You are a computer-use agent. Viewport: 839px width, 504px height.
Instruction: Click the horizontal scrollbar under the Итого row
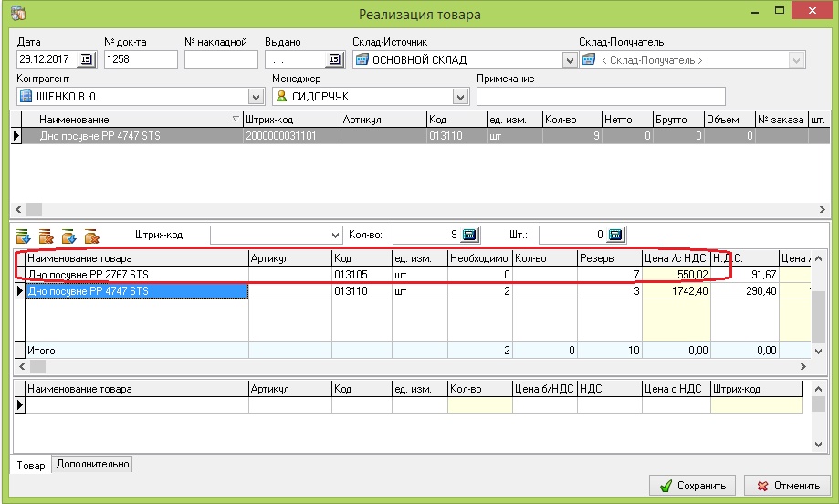(x=411, y=366)
